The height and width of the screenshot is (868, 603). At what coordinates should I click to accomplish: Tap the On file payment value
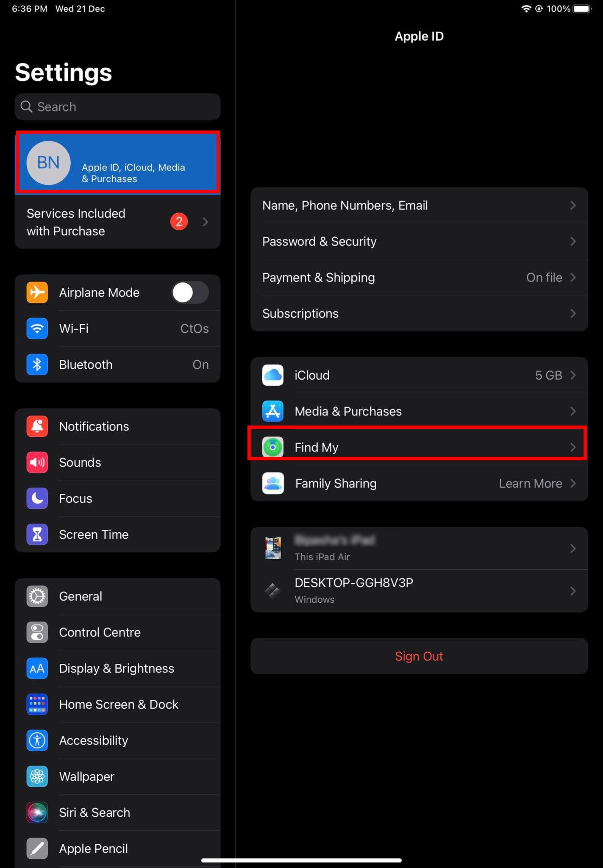[544, 278]
